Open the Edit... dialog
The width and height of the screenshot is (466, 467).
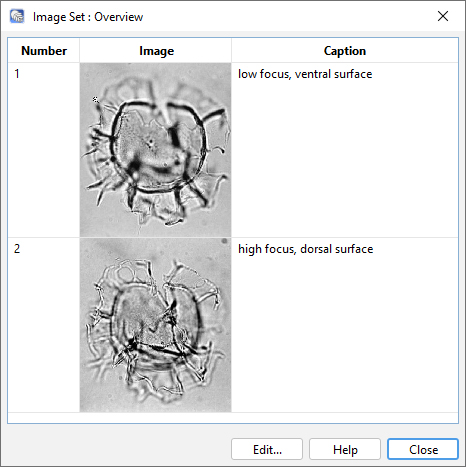click(267, 449)
